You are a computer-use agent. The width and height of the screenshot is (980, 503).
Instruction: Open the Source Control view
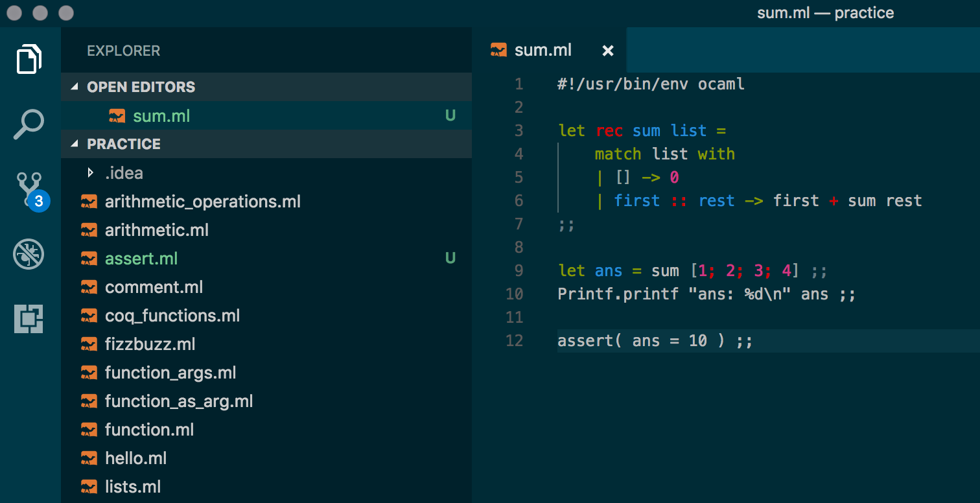click(x=29, y=189)
